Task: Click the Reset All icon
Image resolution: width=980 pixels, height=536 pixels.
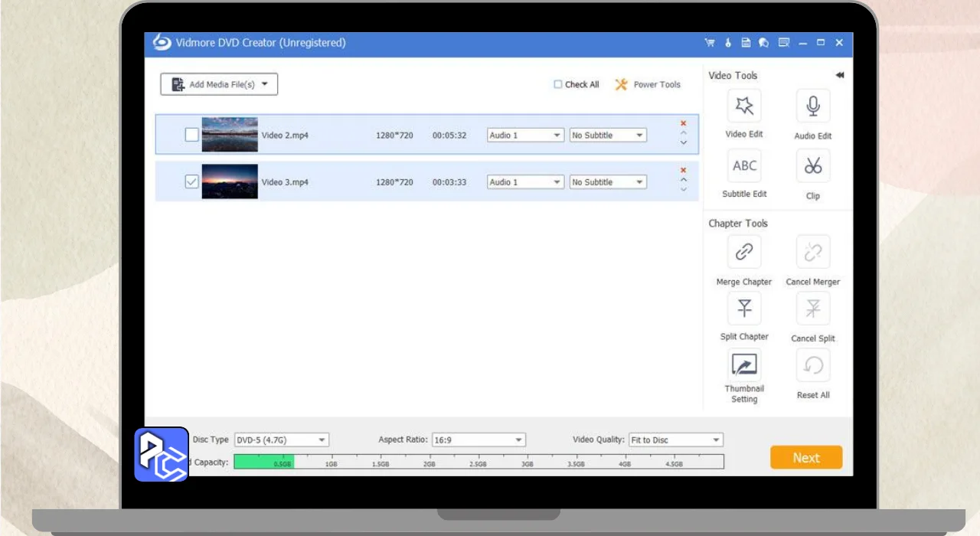Action: coord(813,366)
